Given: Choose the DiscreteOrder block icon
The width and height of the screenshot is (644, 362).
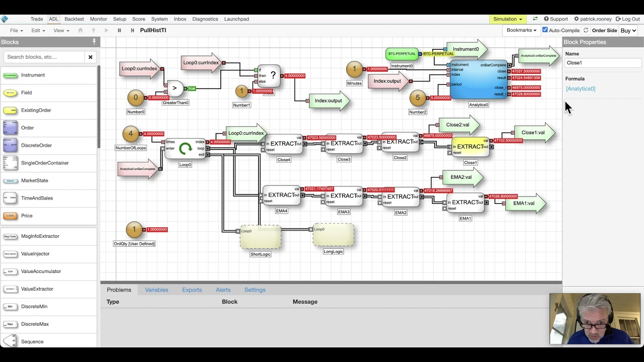Looking at the screenshot, I should coord(10,145).
